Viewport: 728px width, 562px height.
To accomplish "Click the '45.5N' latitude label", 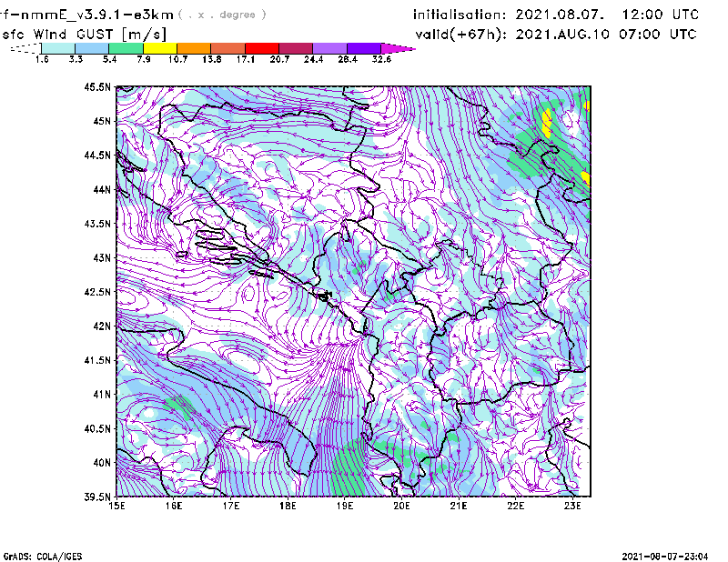I will point(97,86).
